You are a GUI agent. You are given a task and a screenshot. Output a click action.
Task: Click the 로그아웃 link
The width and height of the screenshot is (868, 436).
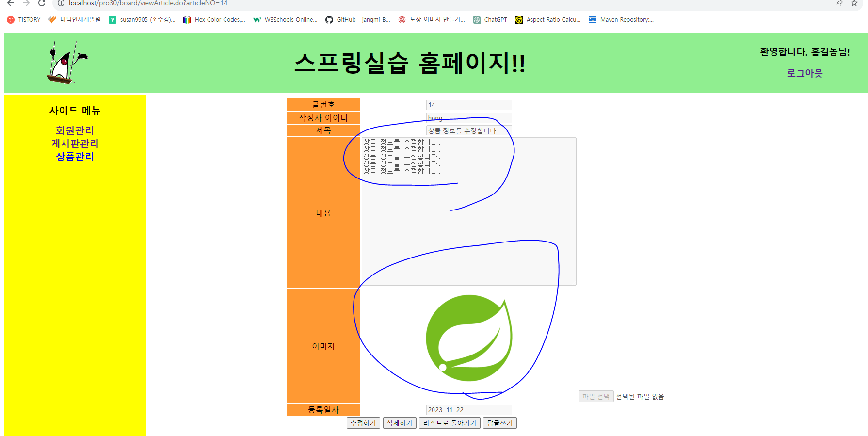pos(804,73)
